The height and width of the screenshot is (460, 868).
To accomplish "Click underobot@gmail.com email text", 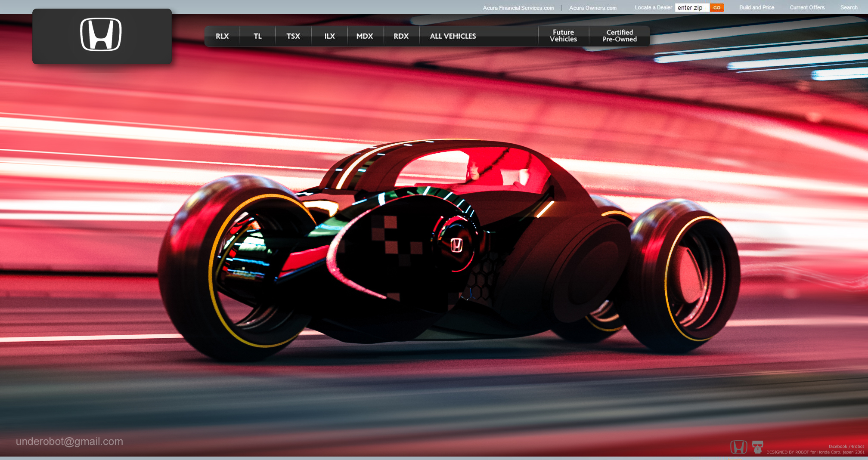I will tap(69, 441).
